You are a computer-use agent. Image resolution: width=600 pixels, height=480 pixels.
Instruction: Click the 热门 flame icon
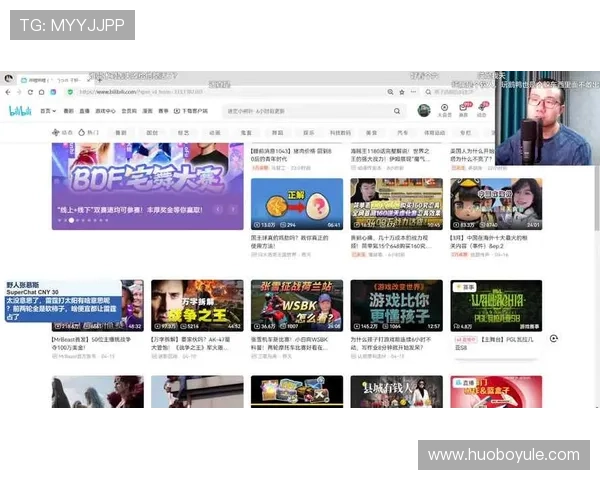82,132
